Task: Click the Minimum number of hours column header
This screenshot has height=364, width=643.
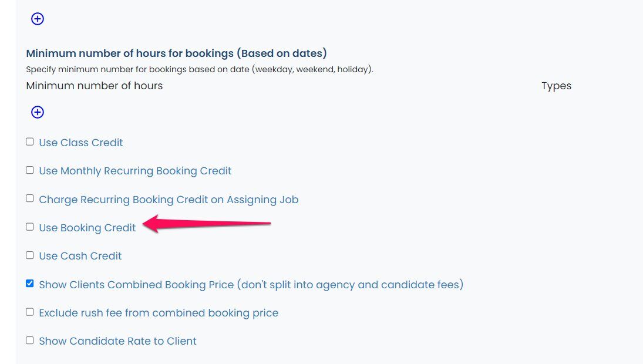Action: click(95, 86)
